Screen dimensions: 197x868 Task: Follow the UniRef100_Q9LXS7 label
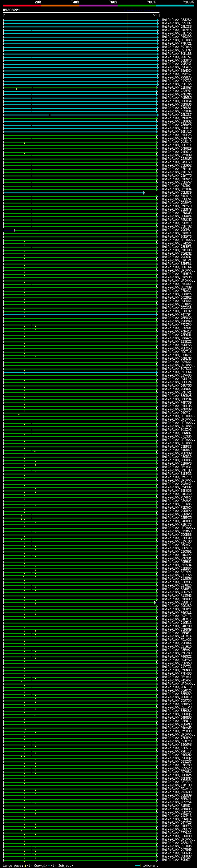coord(176,115)
